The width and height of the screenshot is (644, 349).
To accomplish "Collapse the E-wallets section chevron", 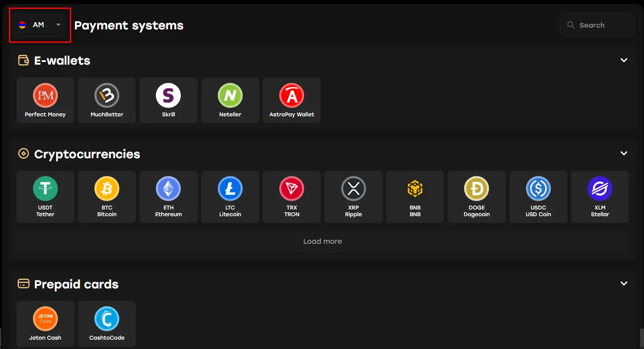I will (x=624, y=60).
